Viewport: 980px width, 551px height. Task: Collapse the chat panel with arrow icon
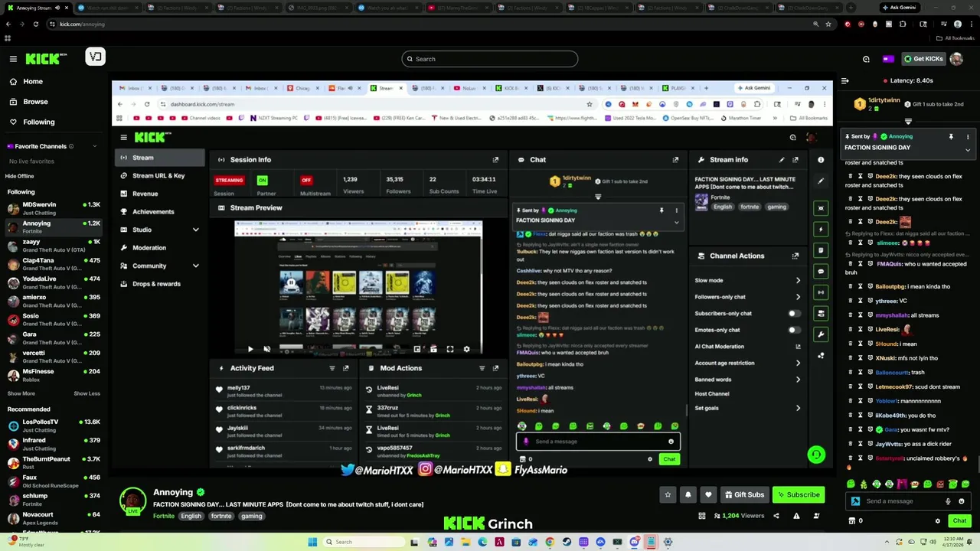click(x=845, y=80)
